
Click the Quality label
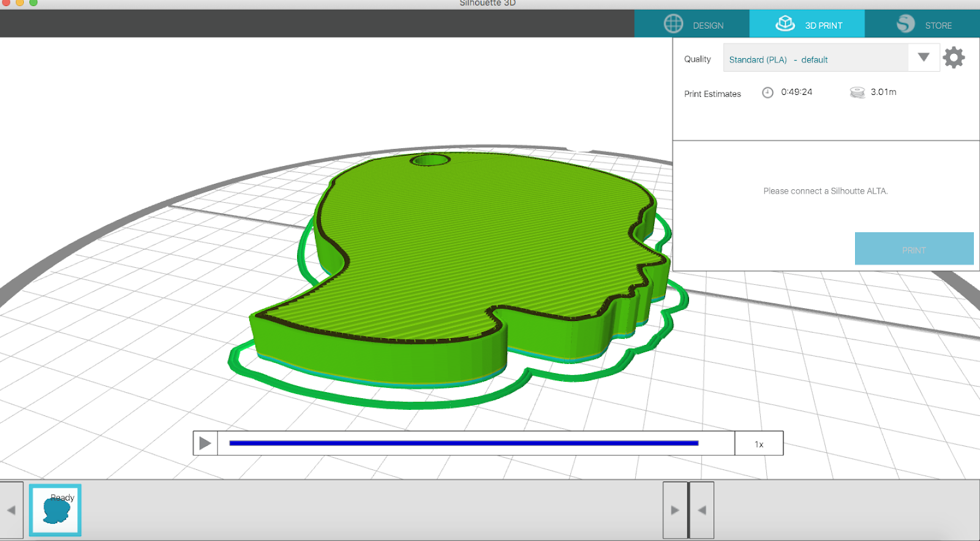pos(697,59)
